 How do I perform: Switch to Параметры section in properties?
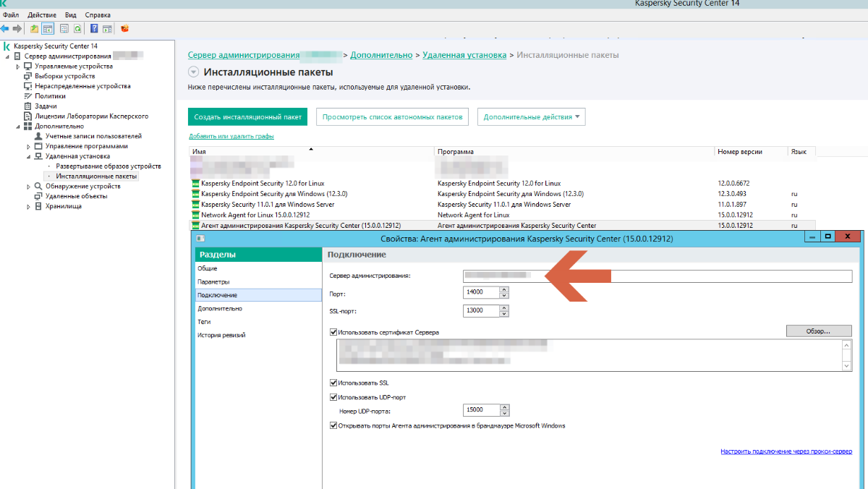point(214,282)
